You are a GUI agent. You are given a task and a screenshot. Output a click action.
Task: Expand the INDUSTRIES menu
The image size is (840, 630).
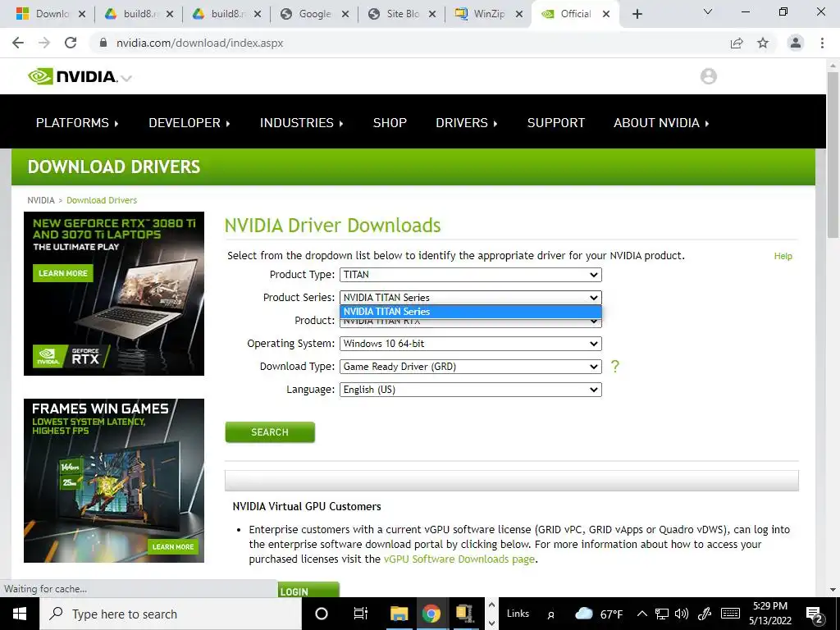pyautogui.click(x=302, y=123)
